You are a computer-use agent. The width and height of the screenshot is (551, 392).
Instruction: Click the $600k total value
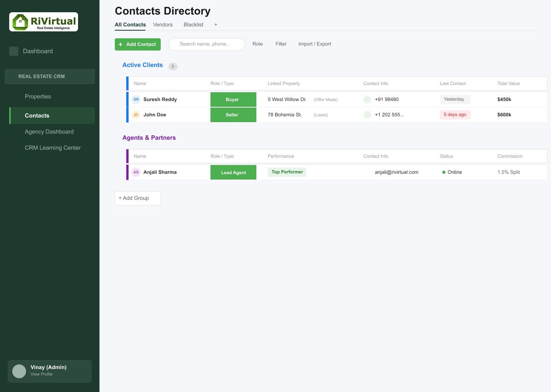[504, 115]
